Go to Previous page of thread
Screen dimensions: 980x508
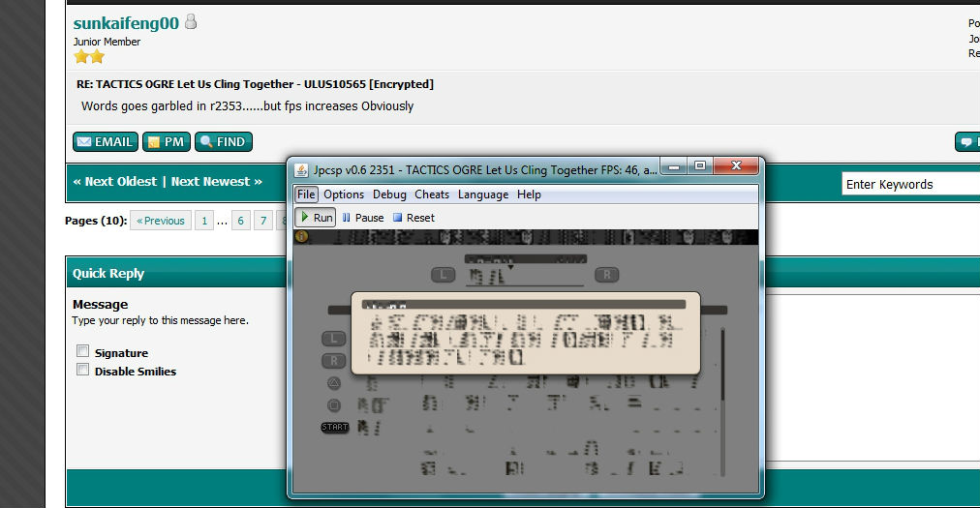pyautogui.click(x=161, y=221)
